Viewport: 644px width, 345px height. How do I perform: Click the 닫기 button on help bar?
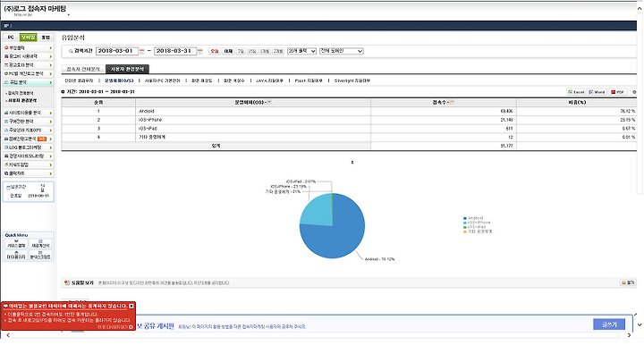(629, 282)
